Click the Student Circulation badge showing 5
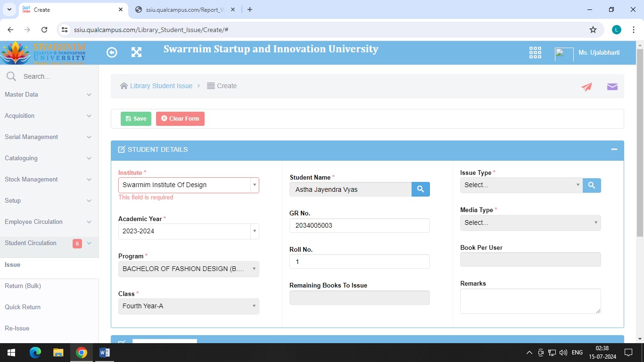644x362 pixels. tap(77, 244)
